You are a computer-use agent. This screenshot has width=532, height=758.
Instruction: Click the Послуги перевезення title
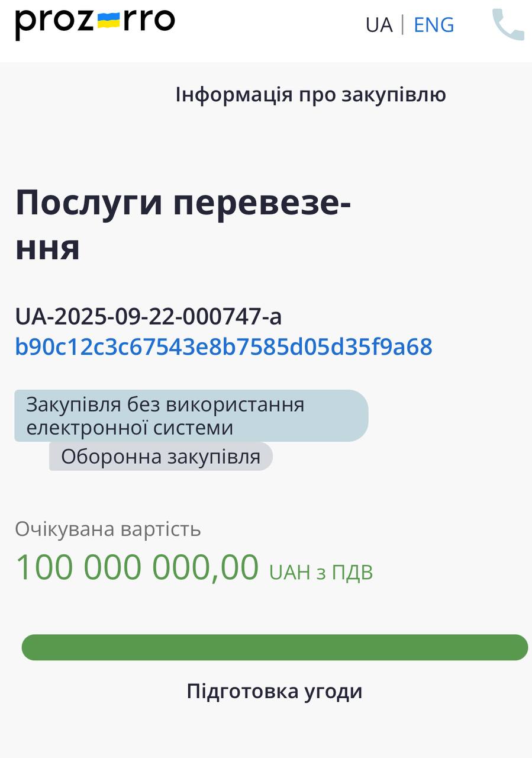click(x=183, y=204)
